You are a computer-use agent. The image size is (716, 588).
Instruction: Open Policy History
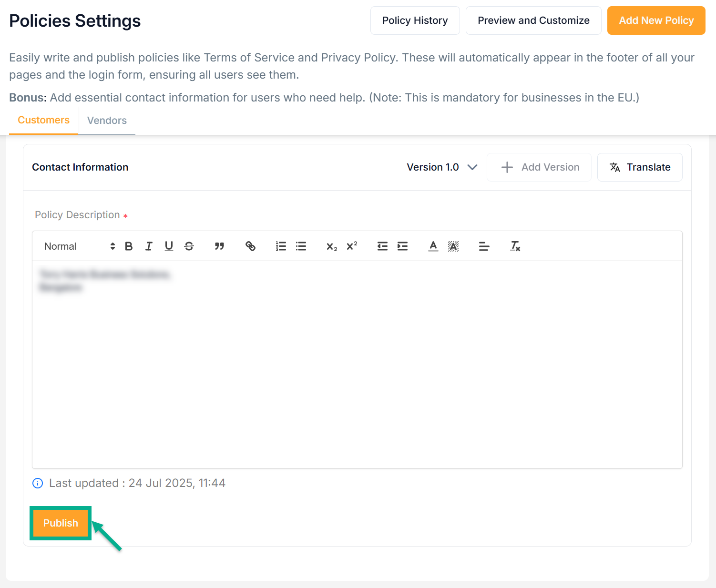click(x=415, y=20)
